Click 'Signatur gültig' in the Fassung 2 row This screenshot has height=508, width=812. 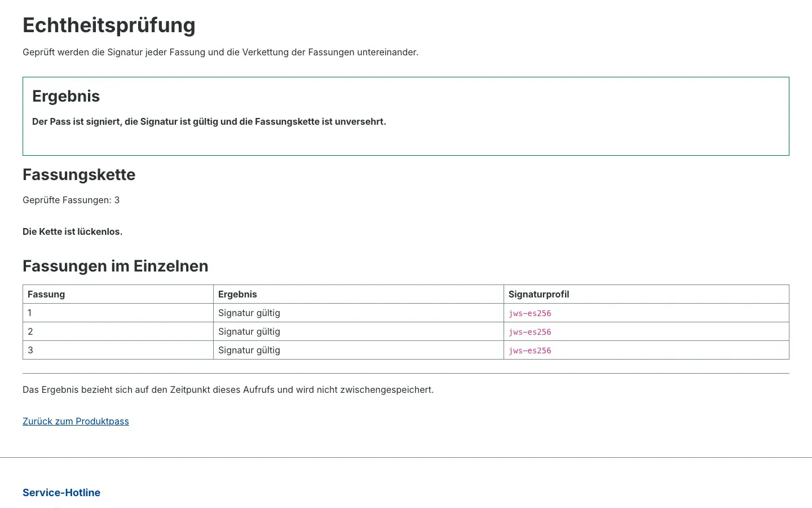click(x=249, y=331)
